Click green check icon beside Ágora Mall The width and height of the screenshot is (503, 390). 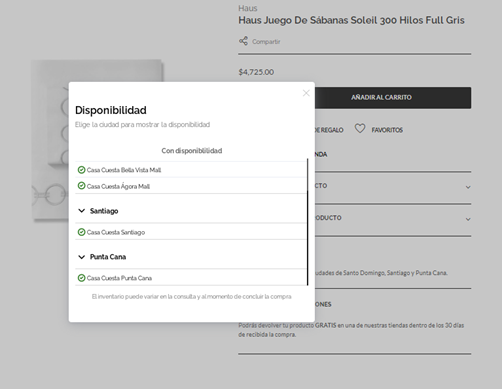tap(81, 186)
